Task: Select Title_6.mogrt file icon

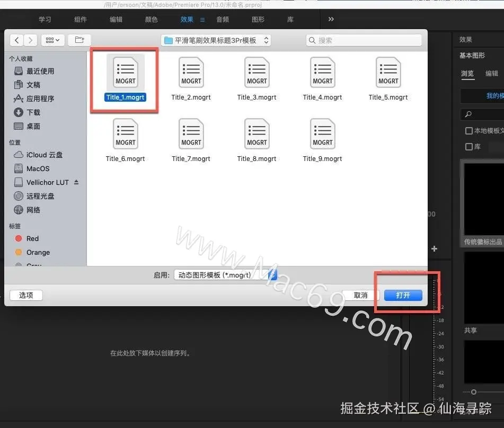Action: coord(126,133)
